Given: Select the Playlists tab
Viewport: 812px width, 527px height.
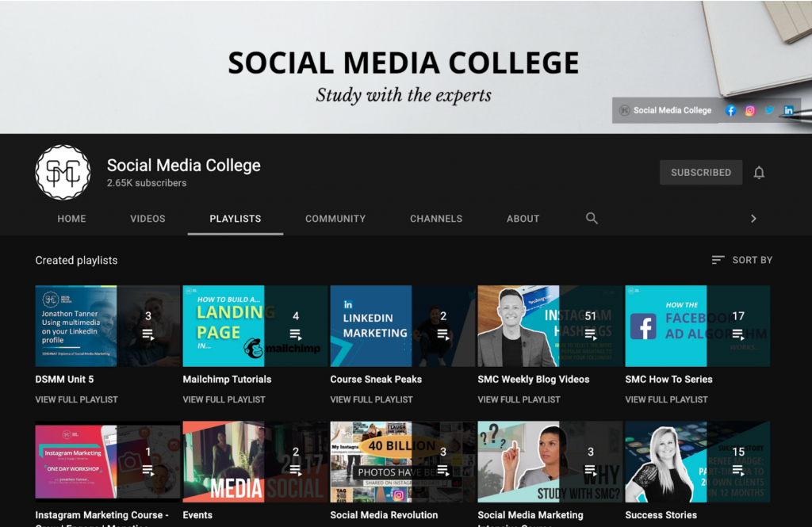Looking at the screenshot, I should (235, 219).
